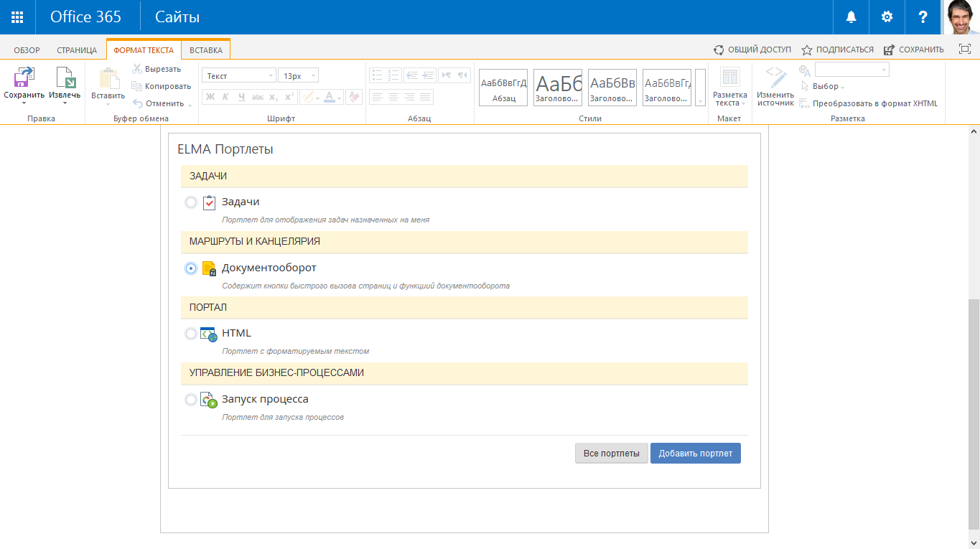Switch to the ФОРМАТ ТЕКСТА tab
Viewport: 980px width, 549px height.
click(144, 50)
